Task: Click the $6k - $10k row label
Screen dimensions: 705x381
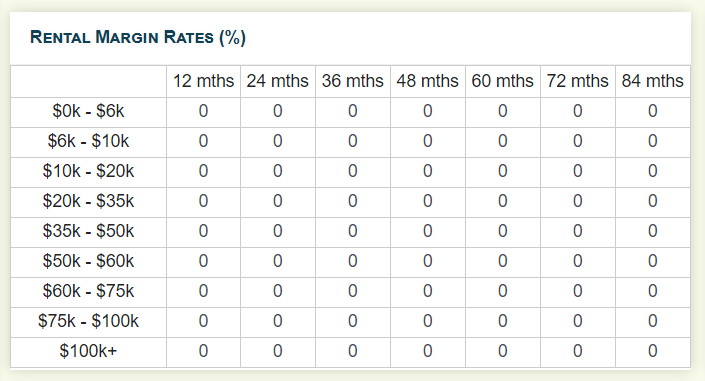Action: pos(89,141)
